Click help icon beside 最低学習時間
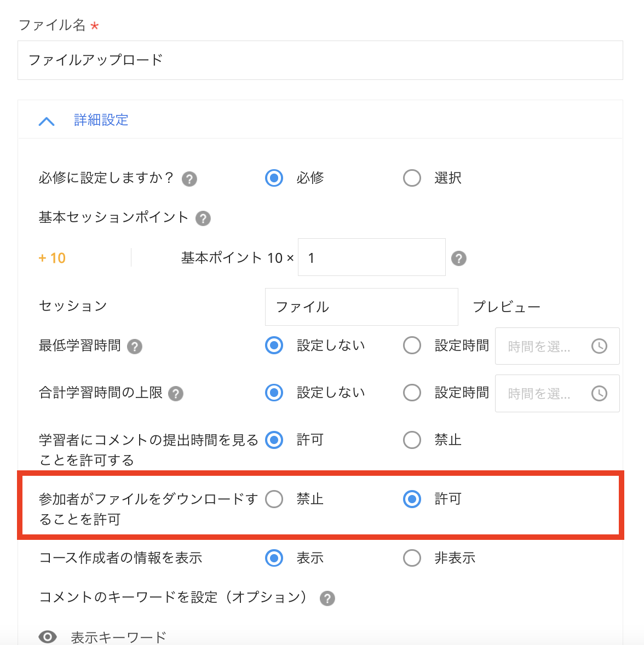The height and width of the screenshot is (645, 644). pos(135,347)
